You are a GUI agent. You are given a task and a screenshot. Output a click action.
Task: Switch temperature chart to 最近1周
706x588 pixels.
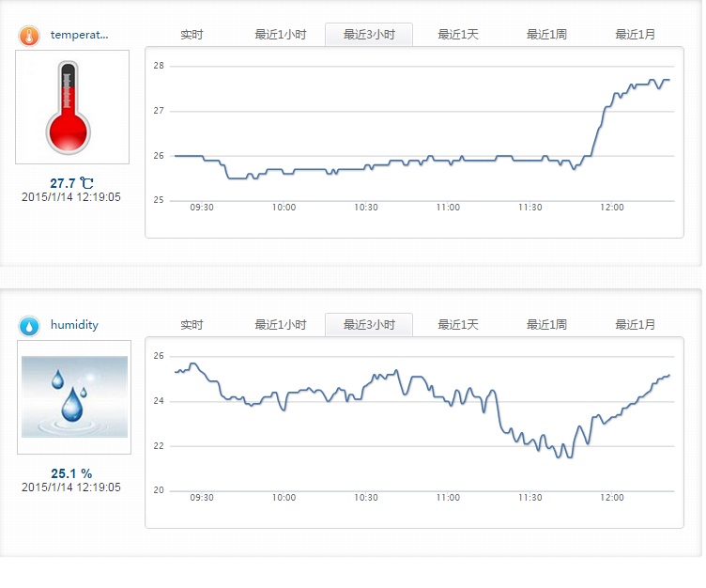pos(546,35)
